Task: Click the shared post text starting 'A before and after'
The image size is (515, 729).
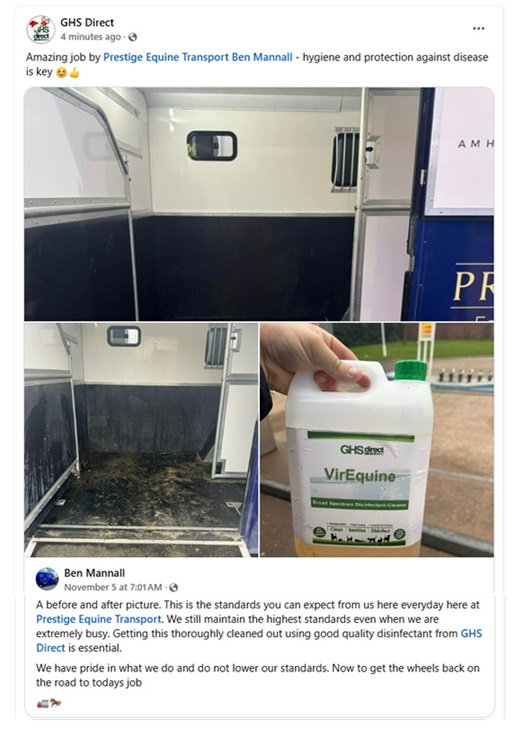Action: 259,626
